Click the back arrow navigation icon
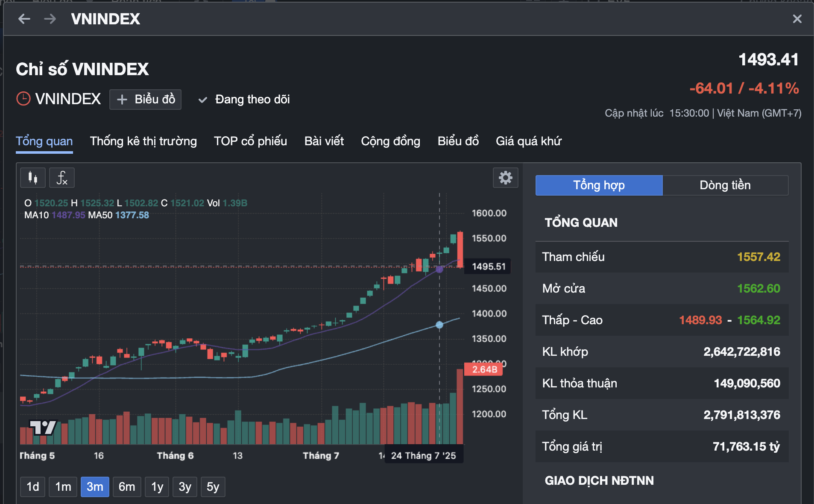The height and width of the screenshot is (504, 814). (x=24, y=19)
